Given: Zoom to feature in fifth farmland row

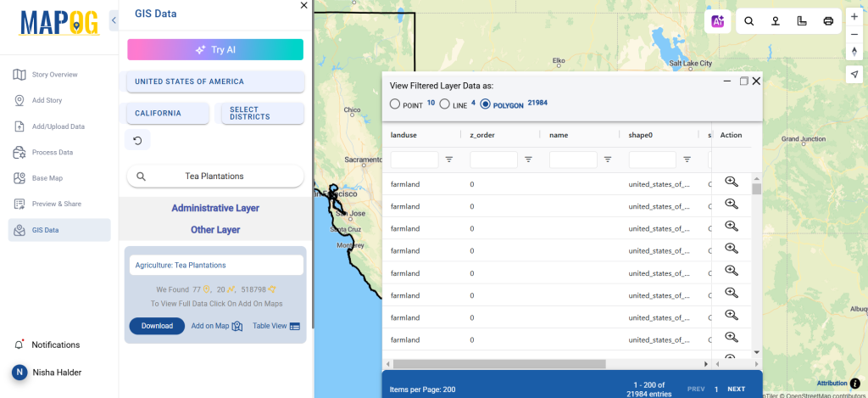Looking at the screenshot, I should point(732,271).
